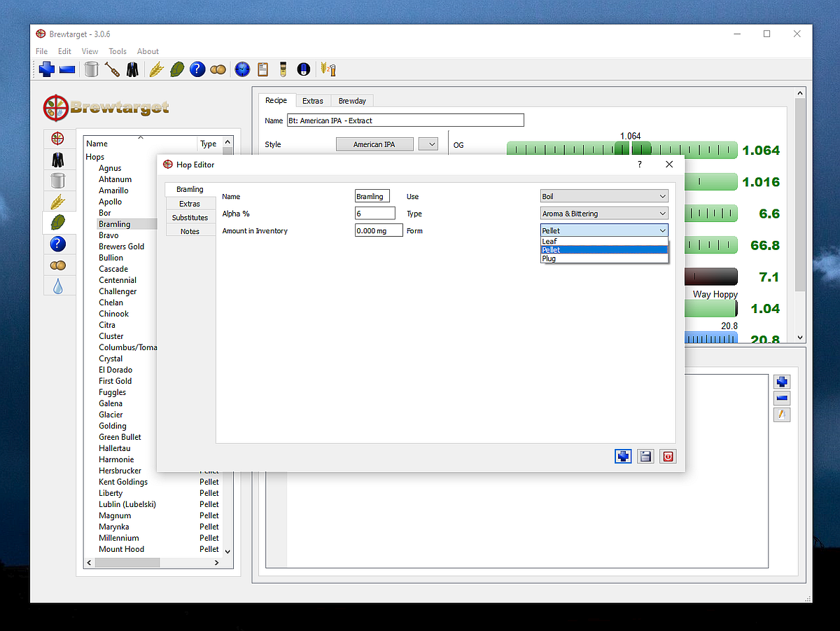Image resolution: width=840 pixels, height=631 pixels.
Task: Open the View menu
Action: (90, 51)
